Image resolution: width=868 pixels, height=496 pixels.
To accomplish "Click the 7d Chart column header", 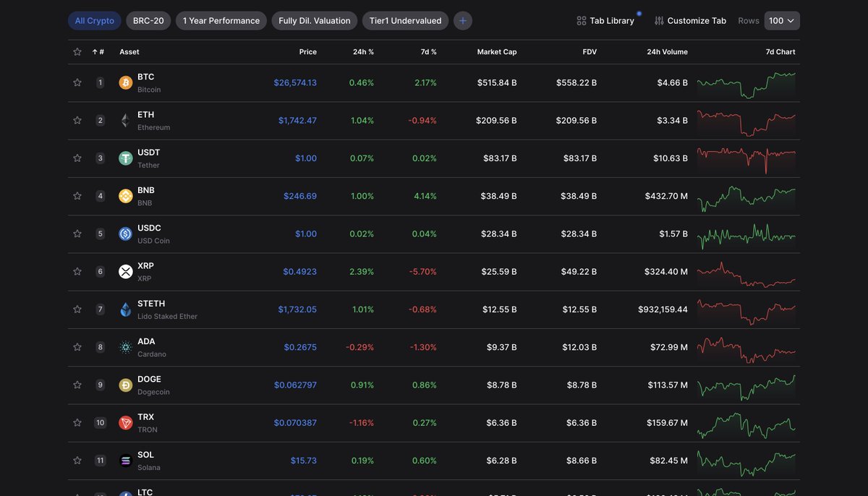I will tap(780, 52).
